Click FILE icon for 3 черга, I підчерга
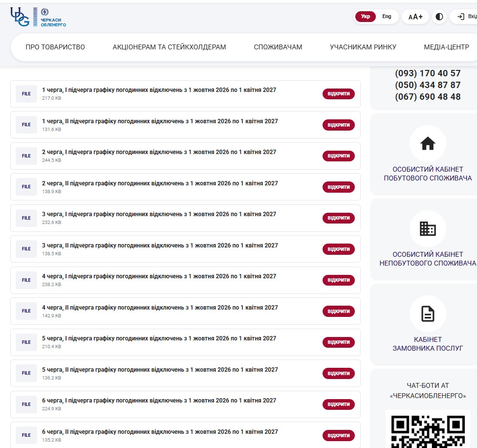The height and width of the screenshot is (448, 477). tap(26, 218)
